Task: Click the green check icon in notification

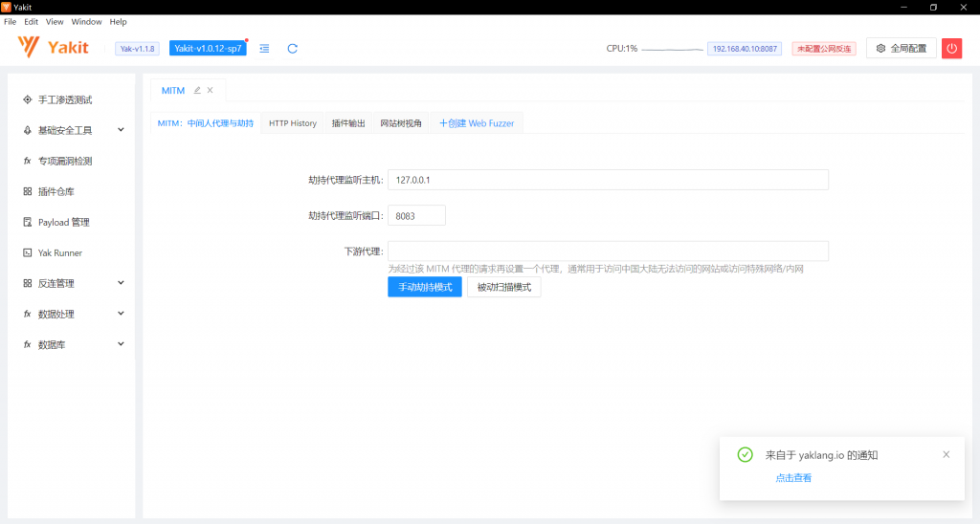Action: [x=745, y=454]
